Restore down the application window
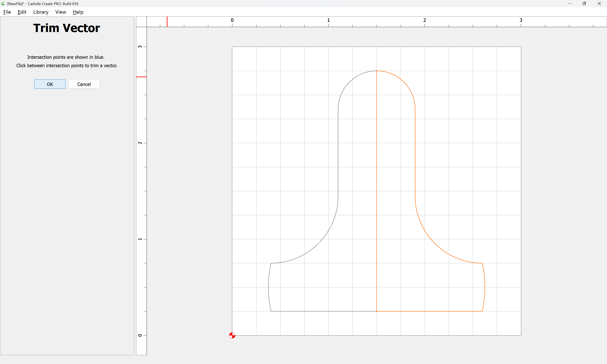Screen dimensions: 607x364 pos(584,4)
